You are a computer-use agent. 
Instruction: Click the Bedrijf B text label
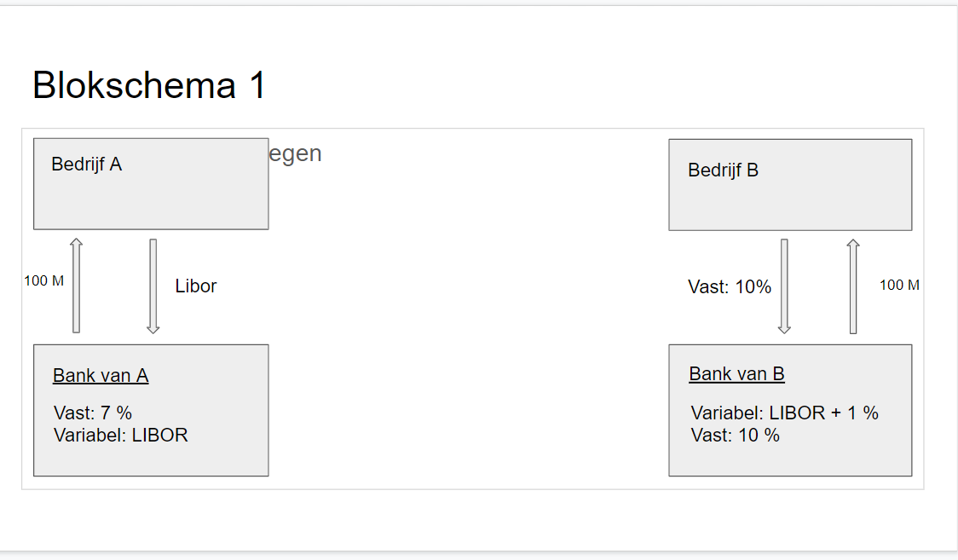click(723, 170)
